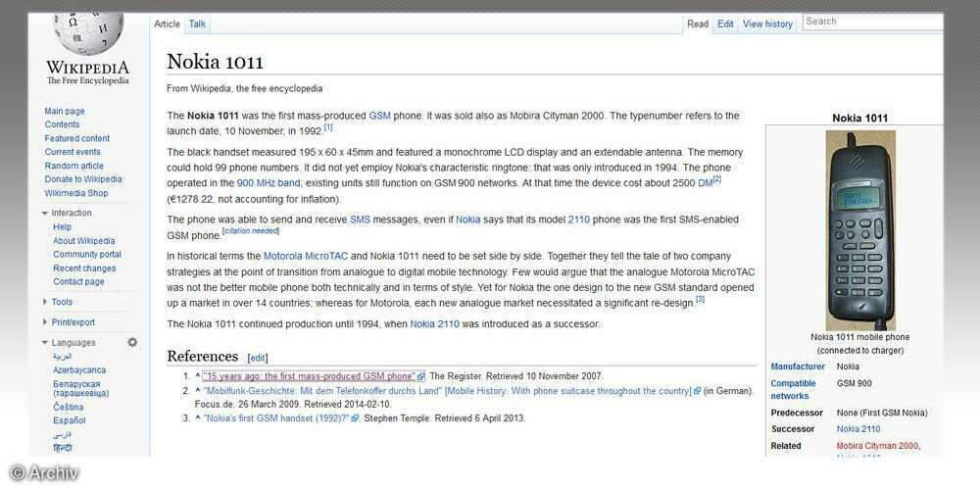Click the 900 MHz band link
Screen dimensions: 980x490
(x=269, y=182)
